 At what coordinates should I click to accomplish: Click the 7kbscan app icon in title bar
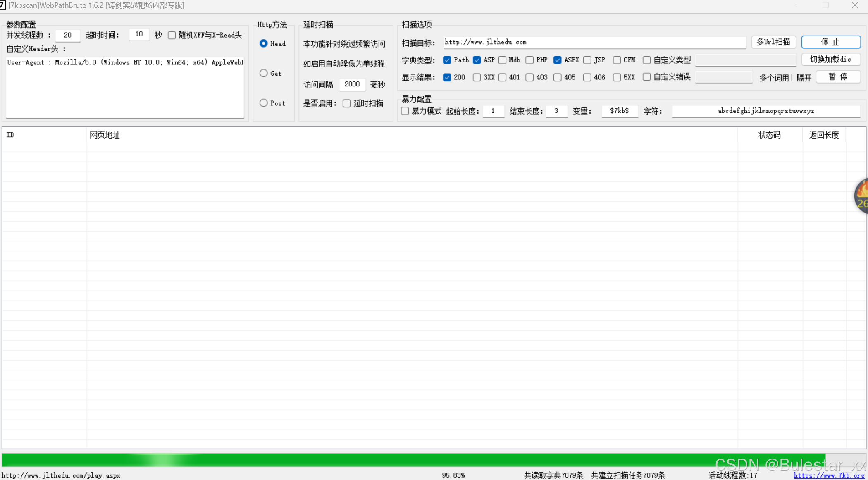2,5
